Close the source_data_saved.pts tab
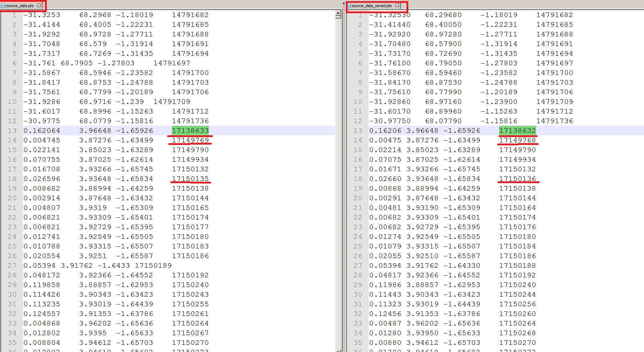 click(x=397, y=5)
